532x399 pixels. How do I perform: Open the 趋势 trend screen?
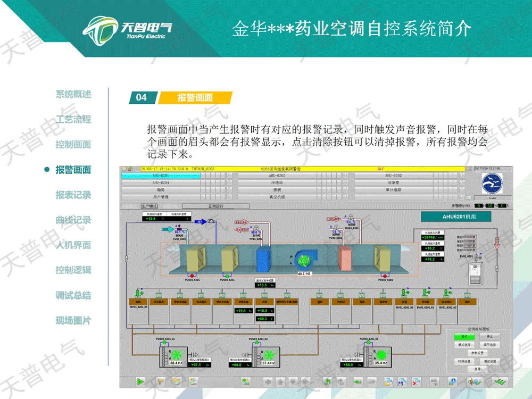(x=161, y=190)
